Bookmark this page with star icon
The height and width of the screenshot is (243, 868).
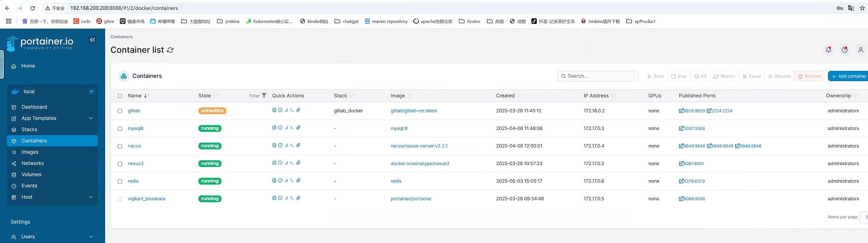(x=862, y=8)
